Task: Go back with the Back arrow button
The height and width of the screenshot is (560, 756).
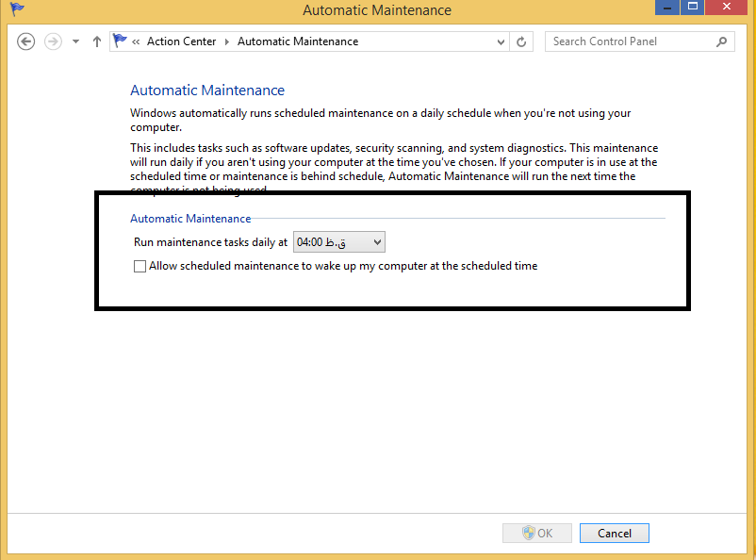Action: 26,41
